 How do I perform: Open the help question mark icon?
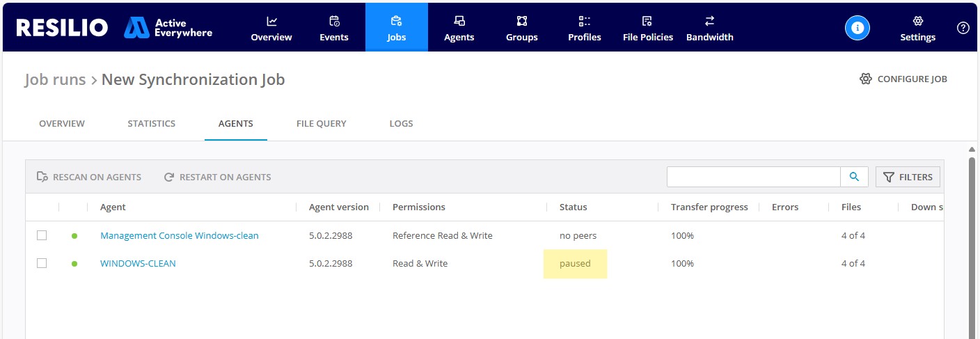pyautogui.click(x=963, y=28)
